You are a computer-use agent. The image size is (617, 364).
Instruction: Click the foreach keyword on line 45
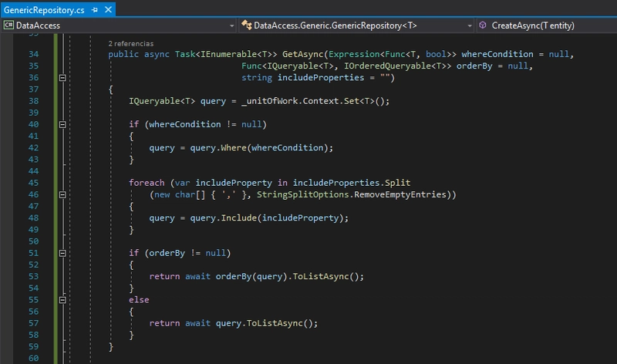click(x=147, y=183)
